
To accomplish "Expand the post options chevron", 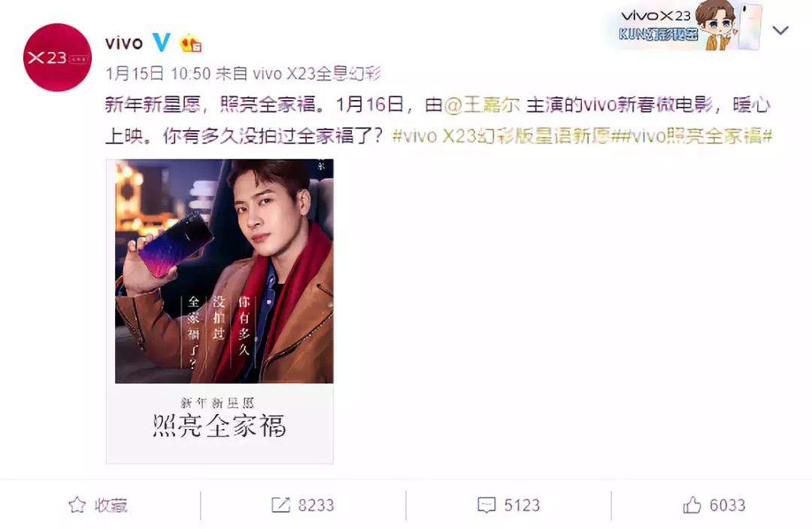I will [x=780, y=31].
